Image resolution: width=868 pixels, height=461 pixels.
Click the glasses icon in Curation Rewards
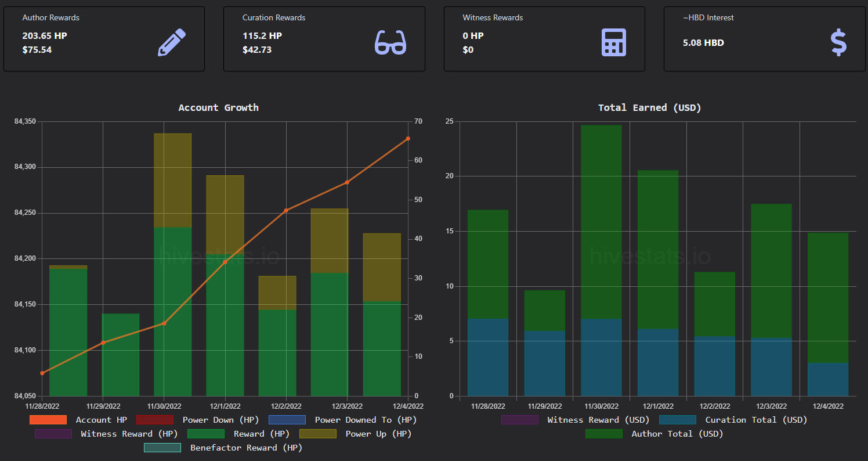pos(390,42)
